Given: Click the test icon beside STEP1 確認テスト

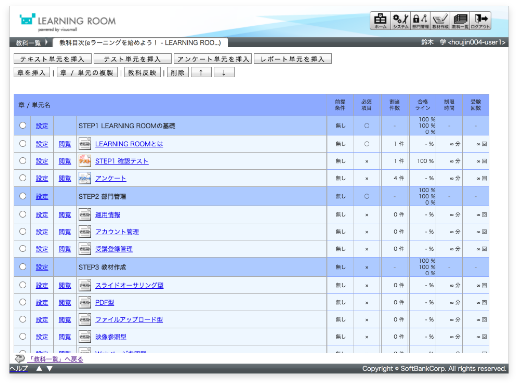Looking at the screenshot, I should coord(85,161).
